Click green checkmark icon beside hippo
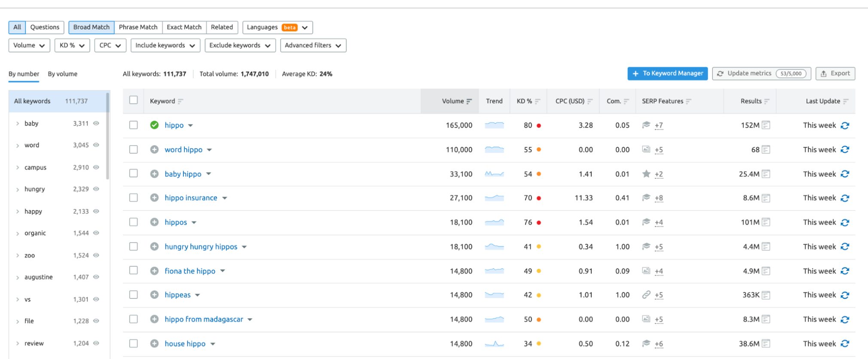 point(154,125)
